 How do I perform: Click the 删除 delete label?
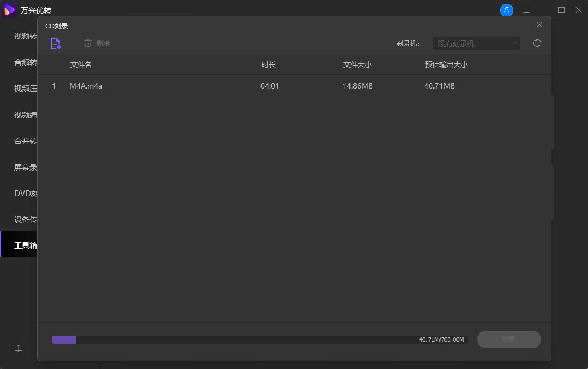point(103,43)
